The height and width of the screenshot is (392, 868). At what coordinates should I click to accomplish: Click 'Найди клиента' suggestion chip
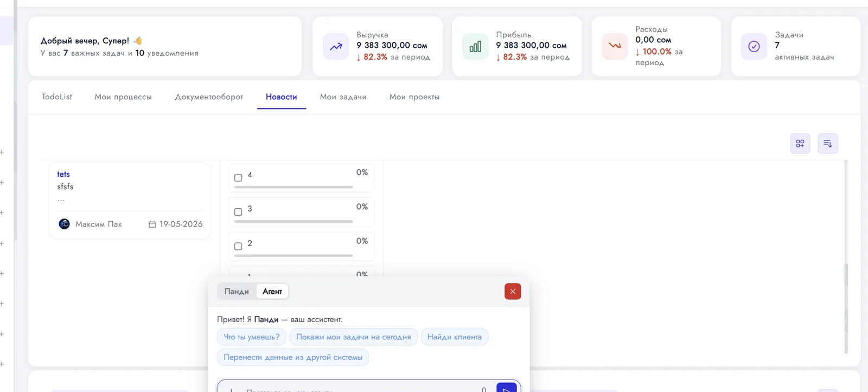coord(455,337)
